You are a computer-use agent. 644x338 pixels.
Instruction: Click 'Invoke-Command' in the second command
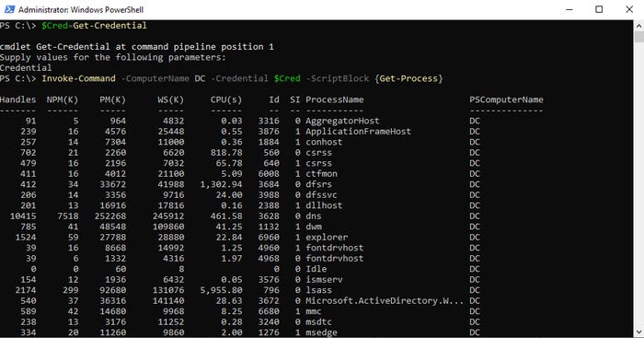click(78, 78)
